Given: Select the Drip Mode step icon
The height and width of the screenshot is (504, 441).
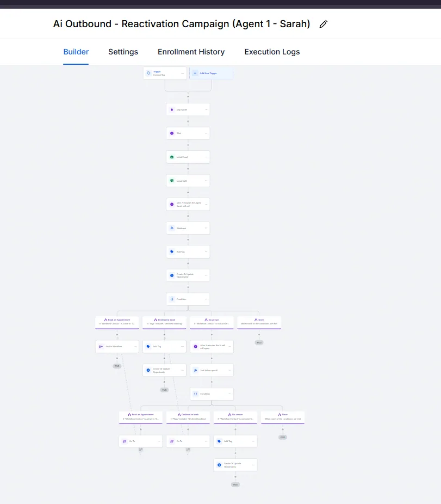Looking at the screenshot, I should click(x=172, y=109).
